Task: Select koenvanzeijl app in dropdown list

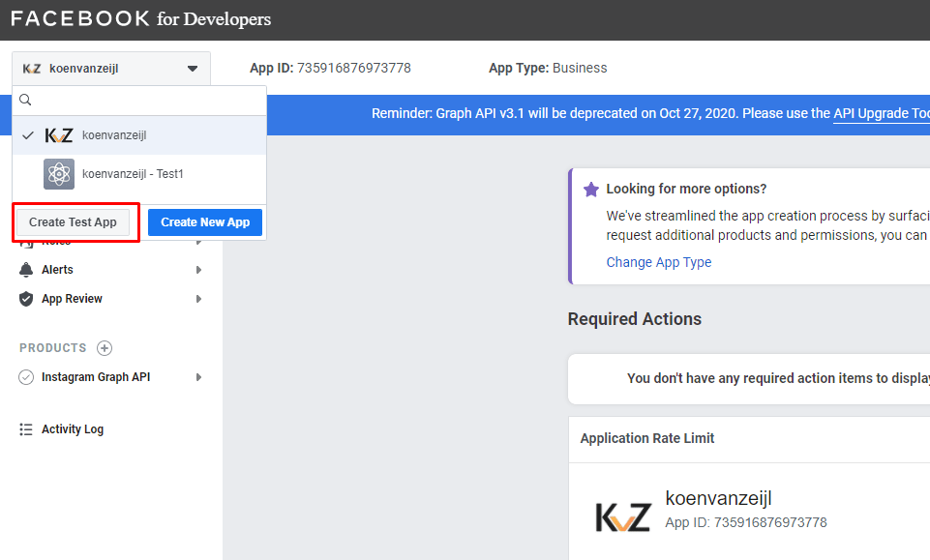Action: pyautogui.click(x=139, y=135)
